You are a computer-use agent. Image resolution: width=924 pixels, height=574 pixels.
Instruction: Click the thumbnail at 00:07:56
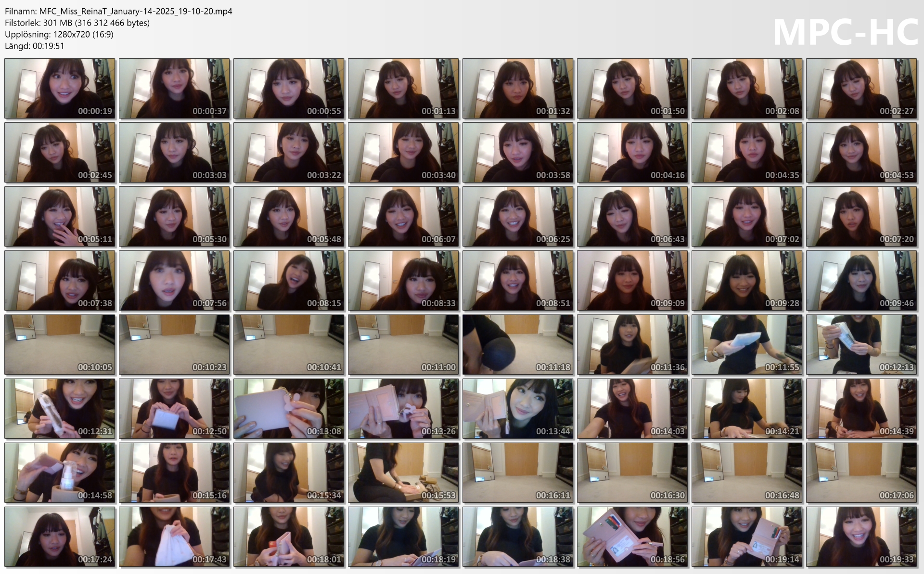(x=174, y=280)
